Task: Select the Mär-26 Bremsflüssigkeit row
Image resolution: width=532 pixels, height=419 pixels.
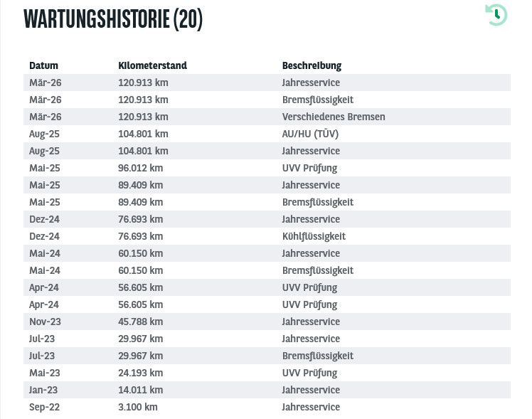Action: click(267, 100)
